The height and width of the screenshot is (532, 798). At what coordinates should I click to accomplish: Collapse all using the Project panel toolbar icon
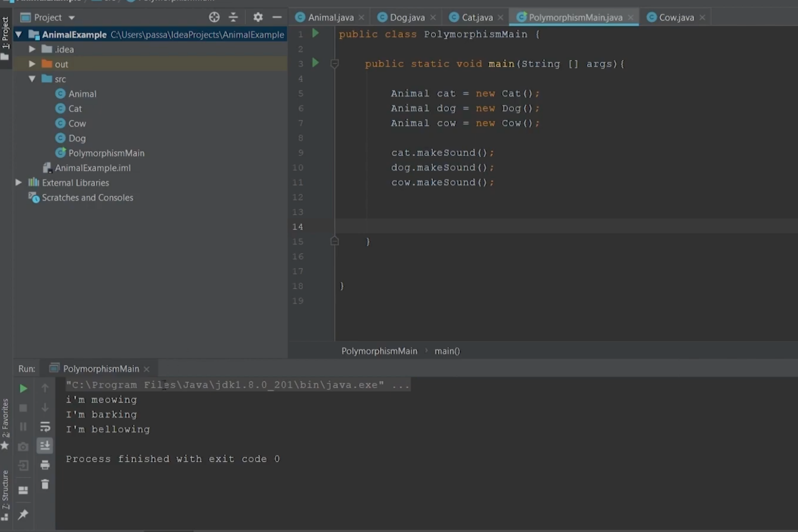pos(233,17)
